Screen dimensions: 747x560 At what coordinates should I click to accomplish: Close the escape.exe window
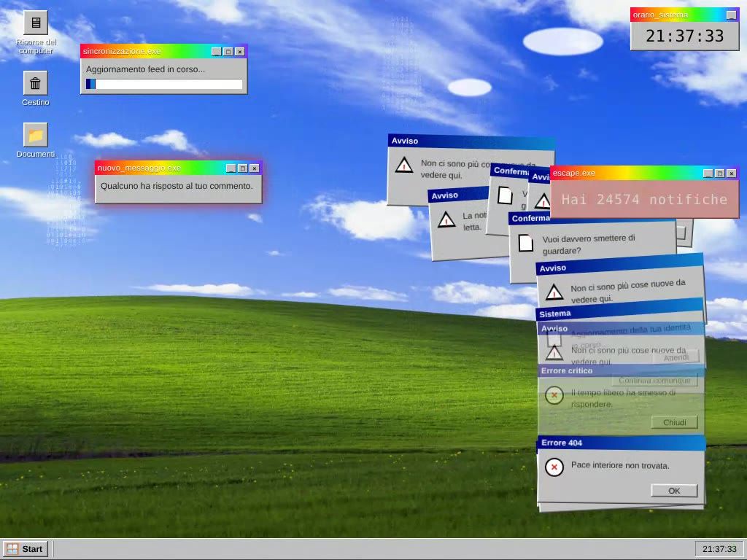pyautogui.click(x=732, y=174)
